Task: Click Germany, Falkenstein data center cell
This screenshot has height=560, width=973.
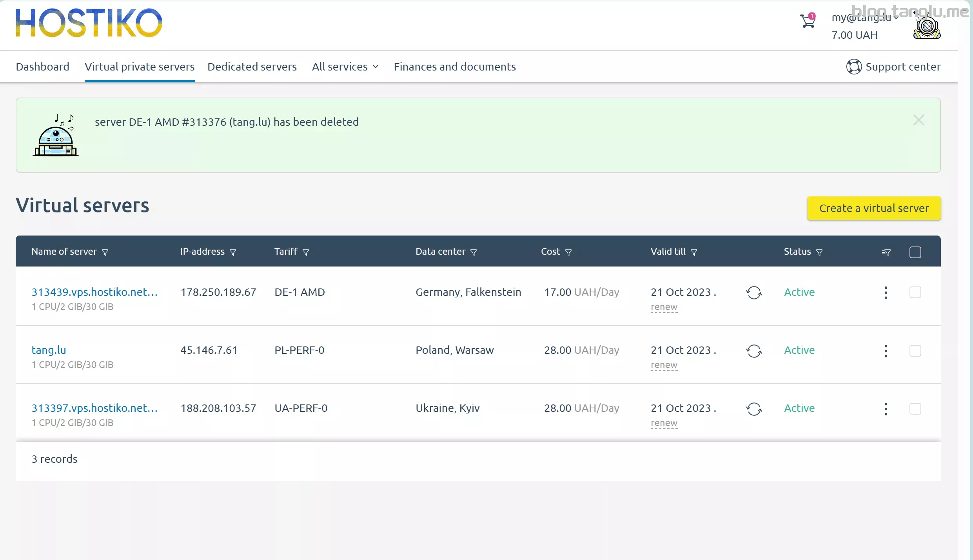Action: [468, 292]
